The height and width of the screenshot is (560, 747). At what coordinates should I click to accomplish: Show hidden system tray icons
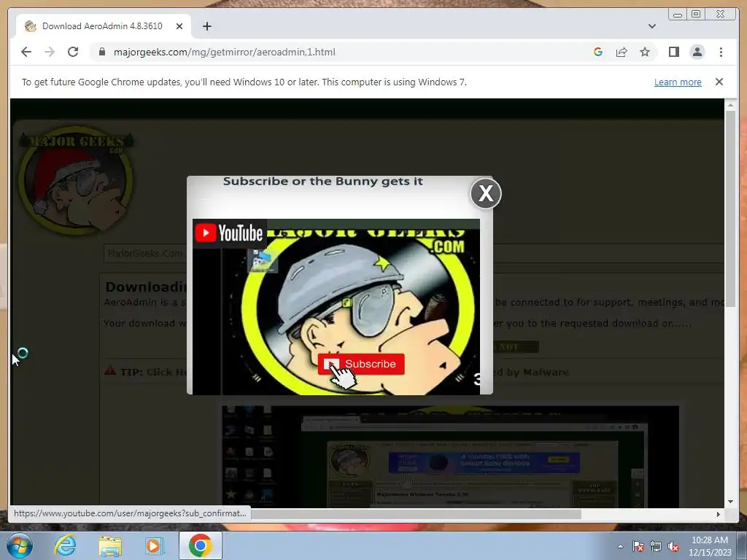click(620, 546)
